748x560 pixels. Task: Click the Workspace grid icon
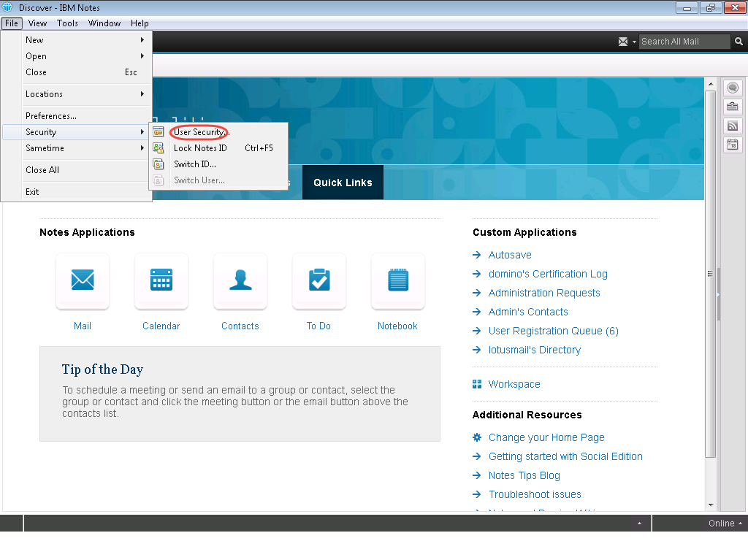click(x=476, y=385)
